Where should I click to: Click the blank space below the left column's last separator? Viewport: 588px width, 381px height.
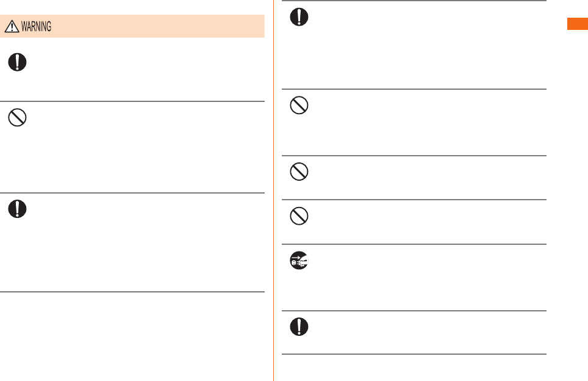[132, 336]
